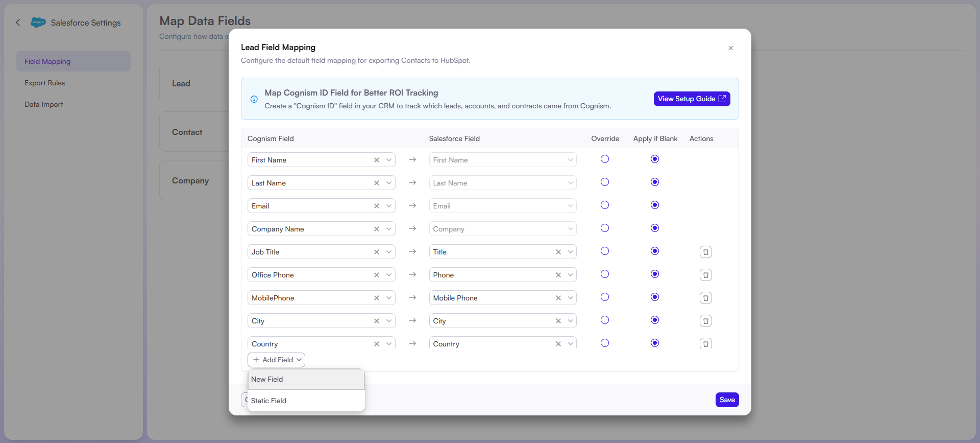
Task: Click the info icon in the banner
Action: coord(254,99)
